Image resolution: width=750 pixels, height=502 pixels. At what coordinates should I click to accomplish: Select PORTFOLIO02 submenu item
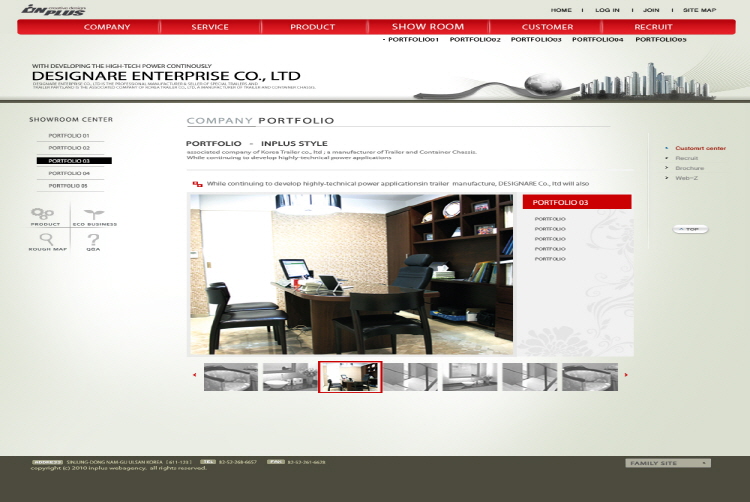[x=475, y=40]
